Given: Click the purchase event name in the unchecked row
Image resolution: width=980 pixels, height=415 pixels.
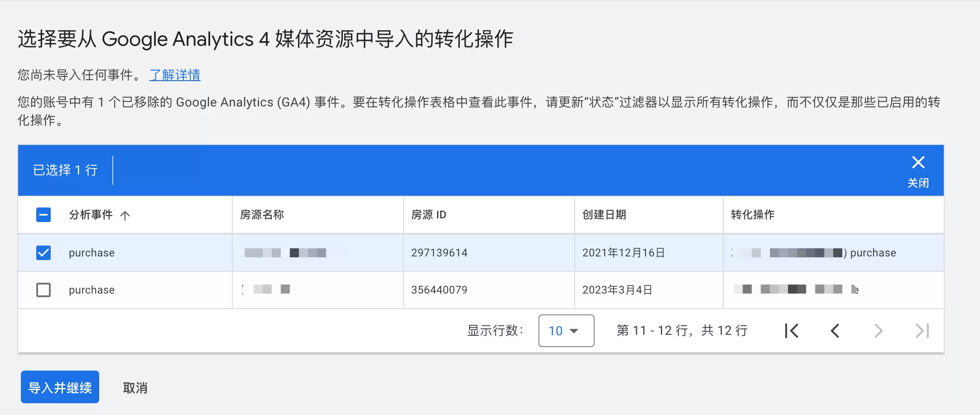Looking at the screenshot, I should click(x=91, y=290).
